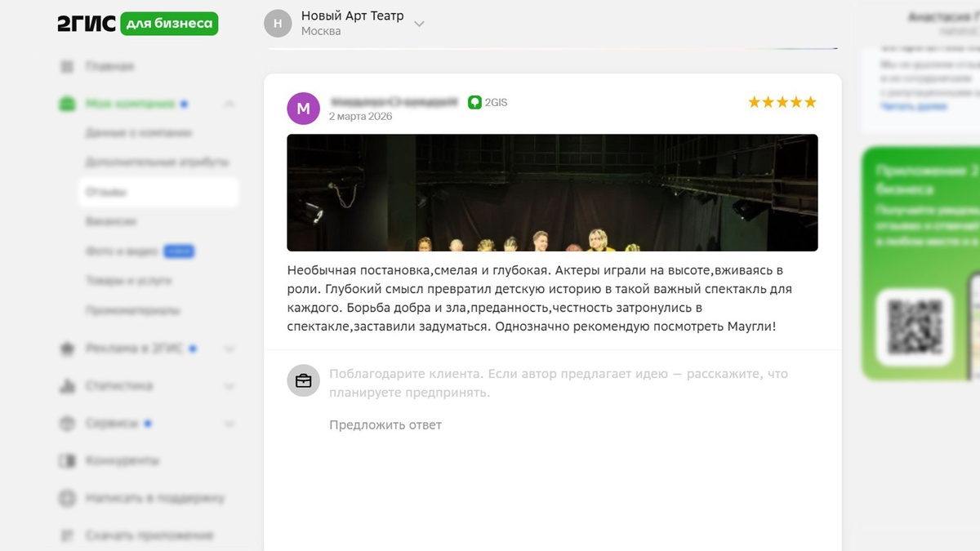The image size is (980, 551).
Task: Click the «Конкуренты» icon
Action: [x=68, y=461]
